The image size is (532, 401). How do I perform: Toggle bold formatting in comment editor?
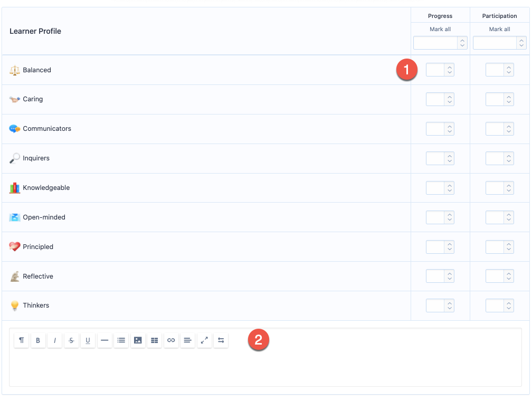(38, 341)
